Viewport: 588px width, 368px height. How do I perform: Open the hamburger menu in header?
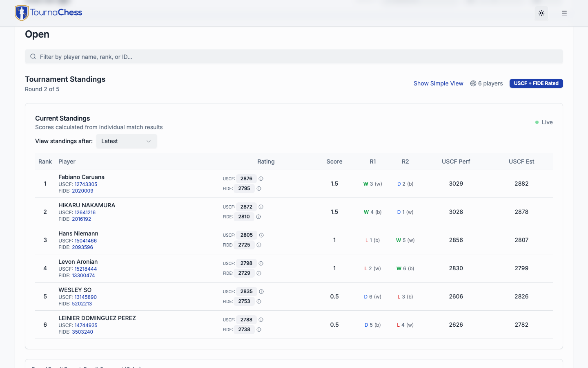(564, 13)
